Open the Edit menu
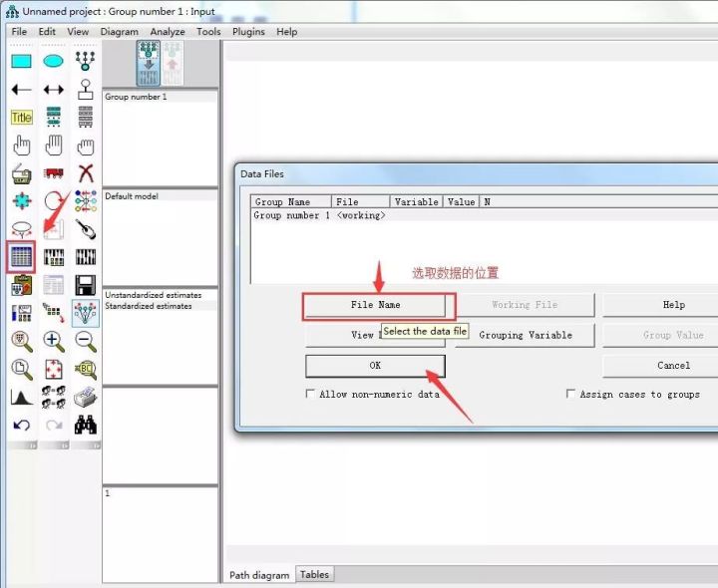Screen dimensions: 718x588 click(47, 32)
